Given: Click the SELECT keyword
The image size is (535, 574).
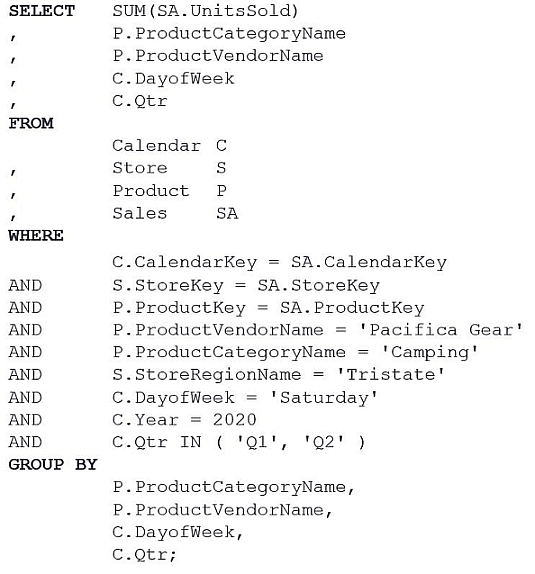Looking at the screenshot, I should (42, 11).
